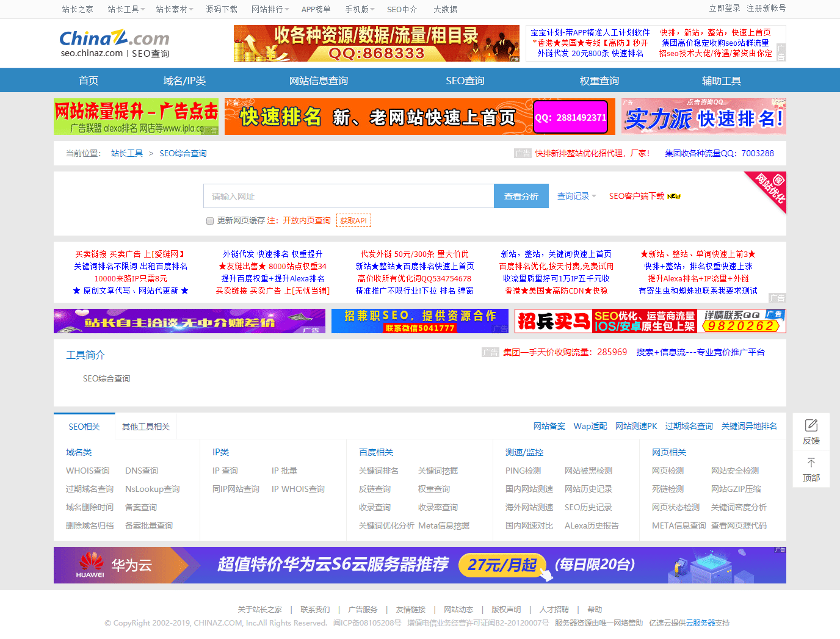Open the 快速排名 orange banner ad
Viewport: 840px width, 639px height.
click(418, 117)
